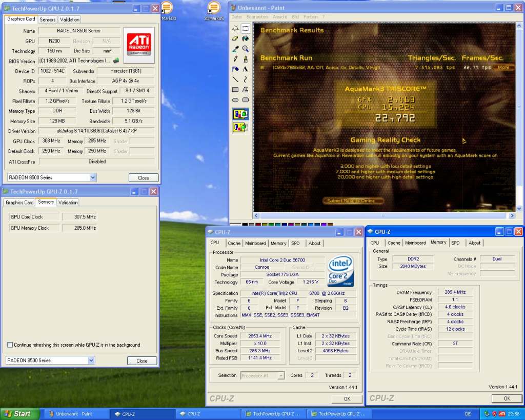Image resolution: width=525 pixels, height=420 pixels.
Task: Choose the straight Line tool
Action: tap(235, 79)
